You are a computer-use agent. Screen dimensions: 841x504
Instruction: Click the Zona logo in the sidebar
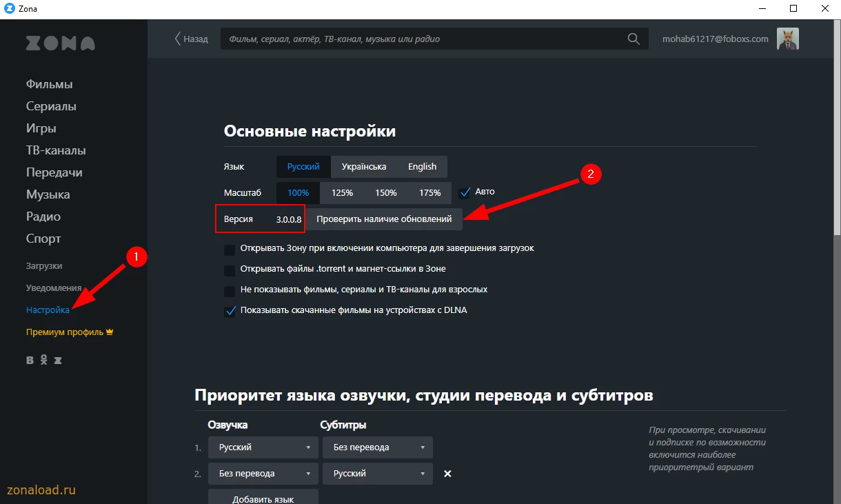point(61,43)
